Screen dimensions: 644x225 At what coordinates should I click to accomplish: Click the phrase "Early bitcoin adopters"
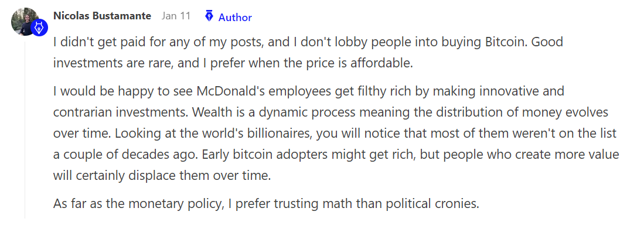[274, 154]
